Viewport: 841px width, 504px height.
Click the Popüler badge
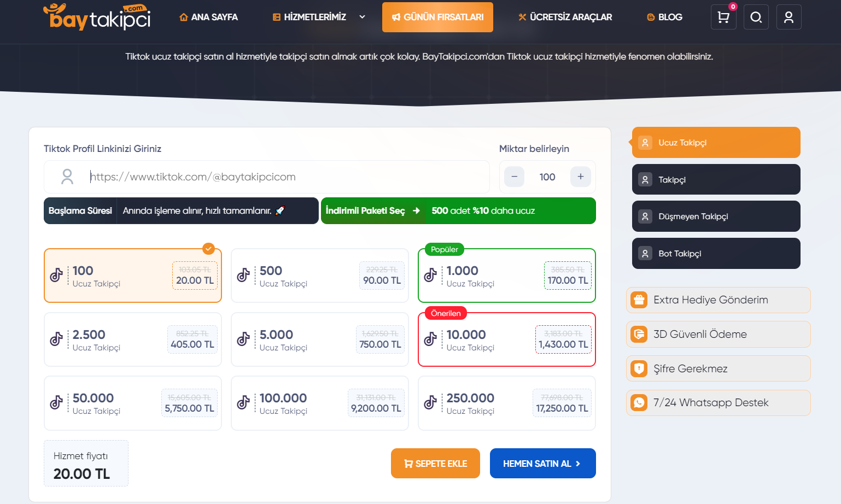click(445, 249)
